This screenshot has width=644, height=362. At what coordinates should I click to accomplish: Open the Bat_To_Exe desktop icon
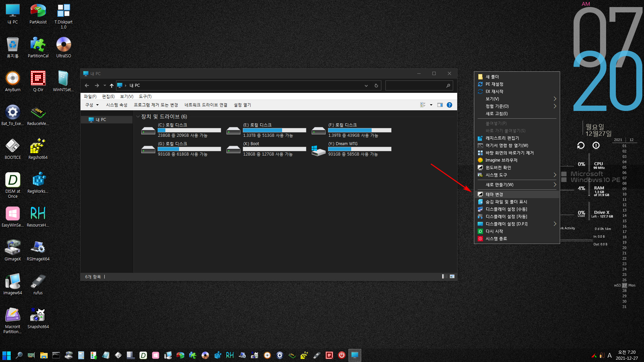[13, 115]
